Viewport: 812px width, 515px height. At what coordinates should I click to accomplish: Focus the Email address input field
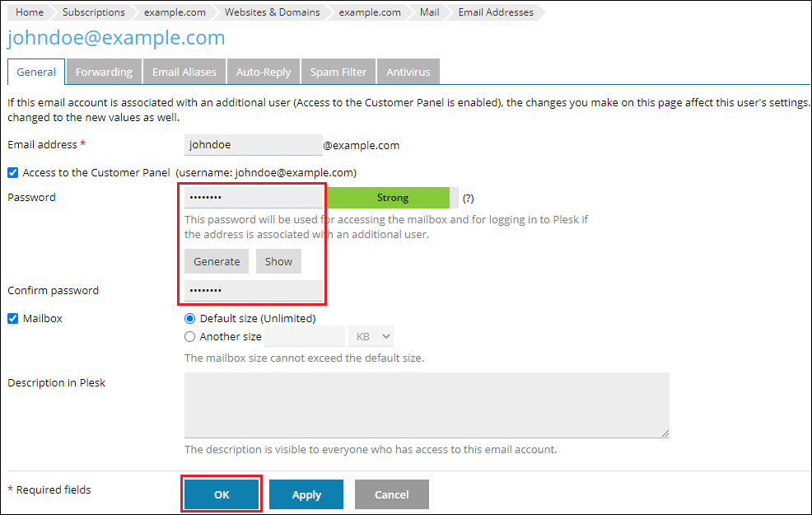(x=253, y=144)
